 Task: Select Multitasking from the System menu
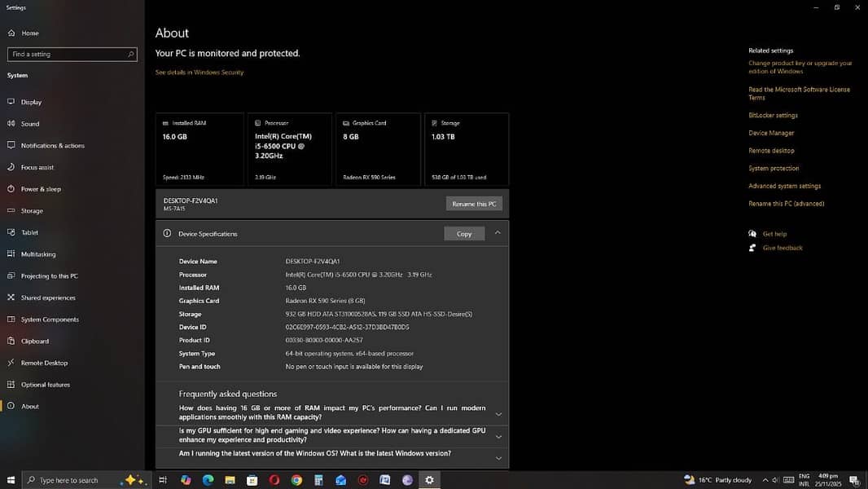(38, 254)
